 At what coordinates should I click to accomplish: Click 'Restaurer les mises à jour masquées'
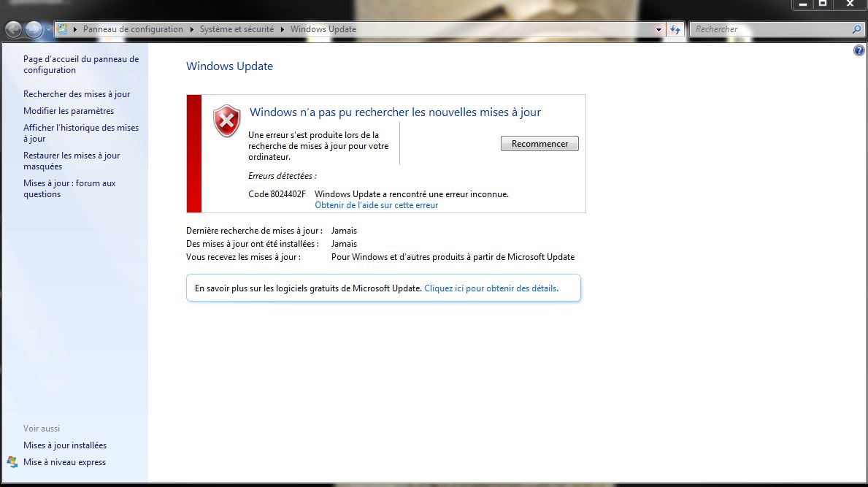[x=72, y=161]
